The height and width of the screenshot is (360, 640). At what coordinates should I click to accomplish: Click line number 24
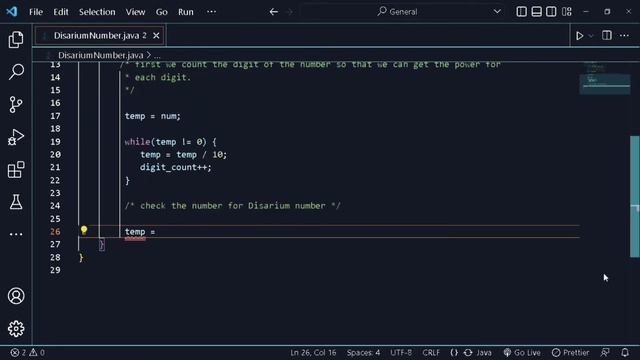click(x=55, y=206)
